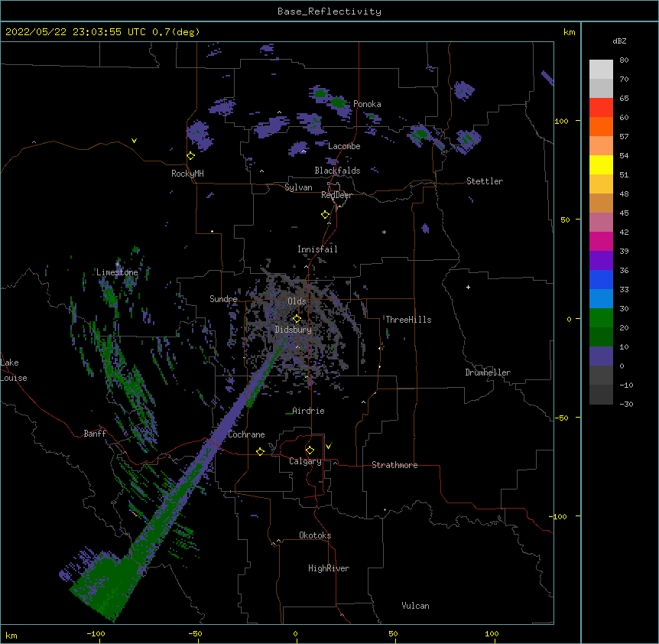This screenshot has width=659, height=644.
Task: Click the Banff town label
Action: coord(95,434)
